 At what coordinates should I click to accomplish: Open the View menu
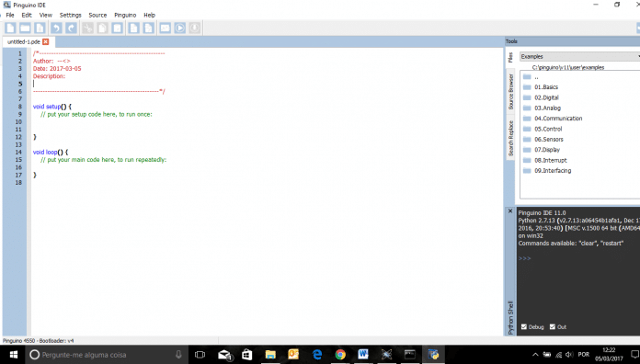point(46,15)
